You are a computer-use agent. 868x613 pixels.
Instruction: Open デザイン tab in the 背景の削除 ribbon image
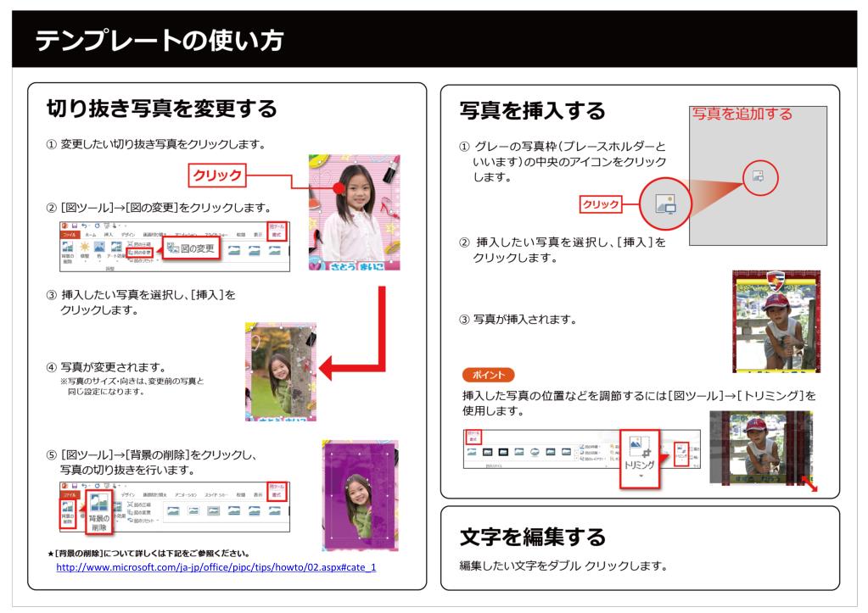[128, 494]
